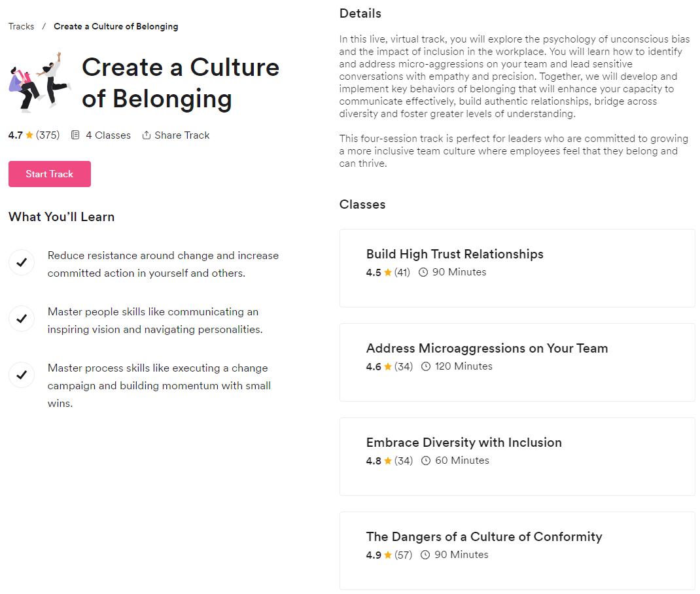Click the clock icon beside 60 Minutes
700x594 pixels.
(426, 461)
